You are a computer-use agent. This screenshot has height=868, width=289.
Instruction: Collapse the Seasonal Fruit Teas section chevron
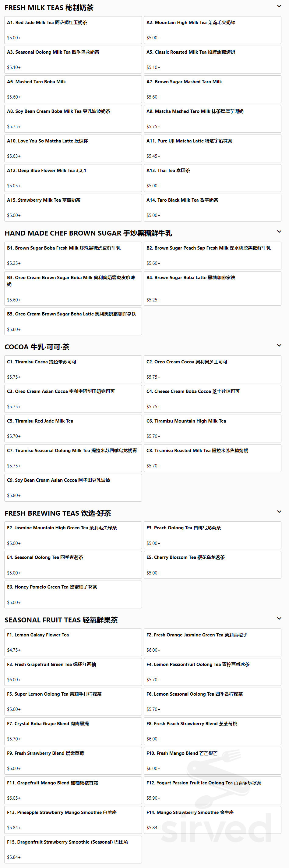(279, 618)
